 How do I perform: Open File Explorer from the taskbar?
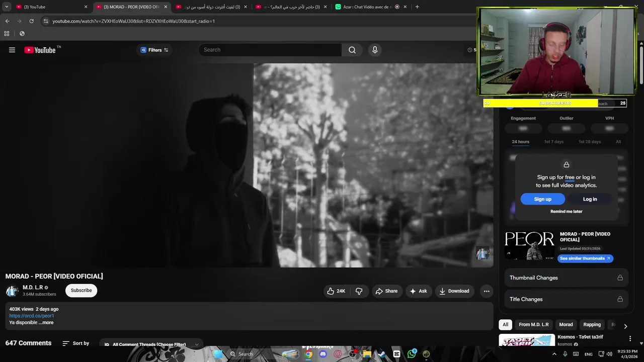(x=367, y=354)
